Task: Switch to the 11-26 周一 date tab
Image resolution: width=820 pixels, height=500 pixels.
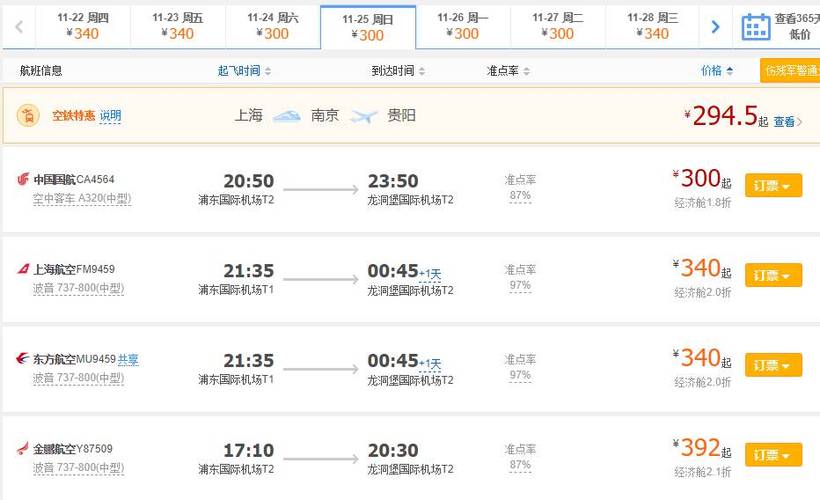Action: (463, 26)
